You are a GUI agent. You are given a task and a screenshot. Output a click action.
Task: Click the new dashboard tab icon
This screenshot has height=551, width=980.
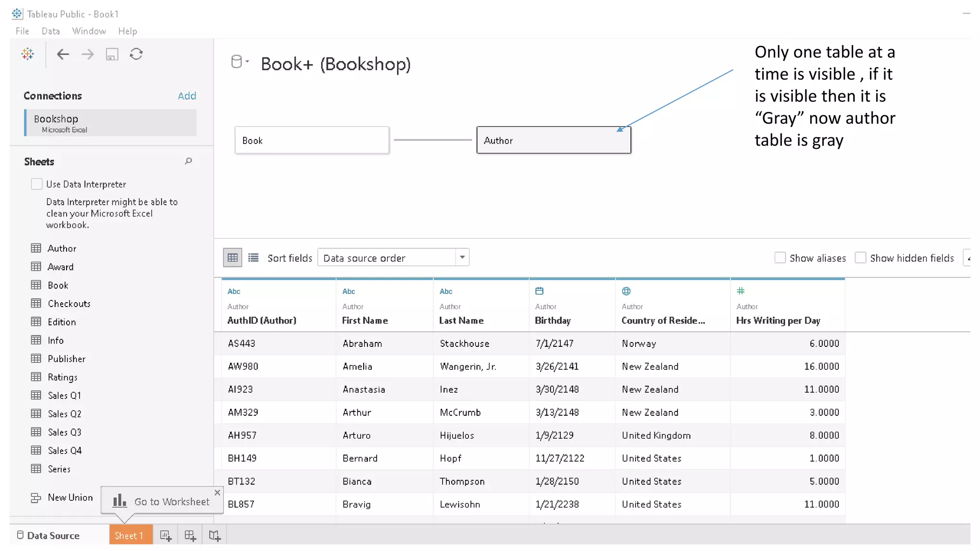coord(190,536)
